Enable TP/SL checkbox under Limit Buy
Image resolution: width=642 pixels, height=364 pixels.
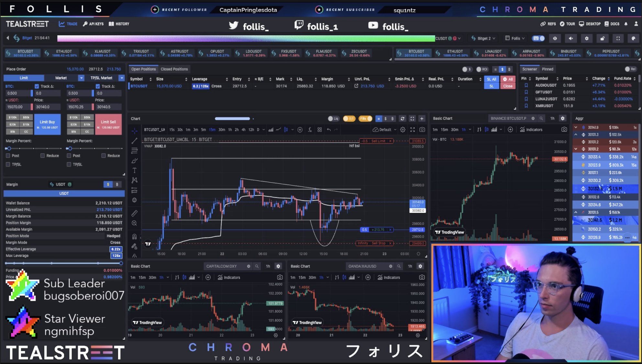point(8,164)
